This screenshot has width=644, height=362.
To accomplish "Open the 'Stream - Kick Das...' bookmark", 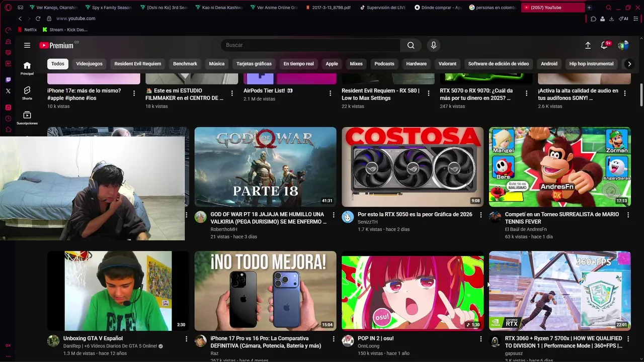I will click(64, 30).
